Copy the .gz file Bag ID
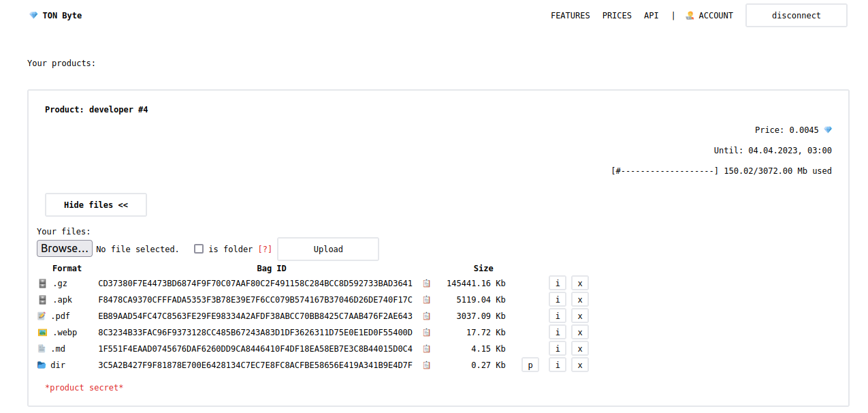The image size is (868, 413). tap(427, 284)
